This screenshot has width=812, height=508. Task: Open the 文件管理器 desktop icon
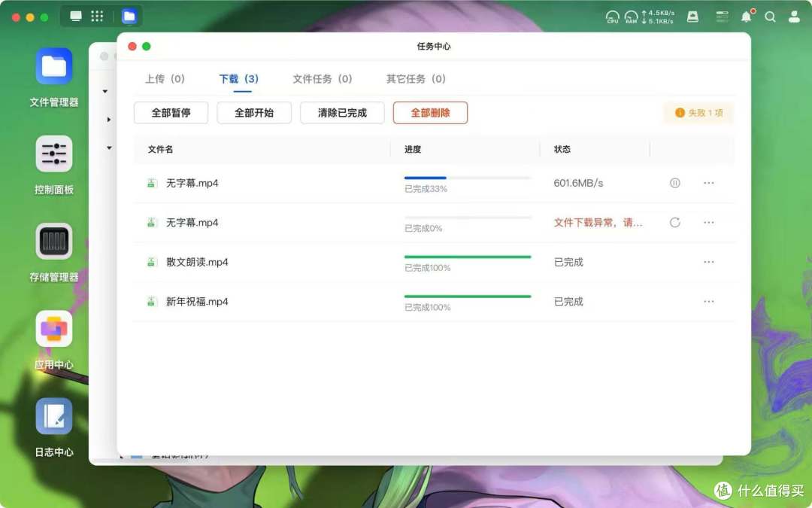pos(54,65)
